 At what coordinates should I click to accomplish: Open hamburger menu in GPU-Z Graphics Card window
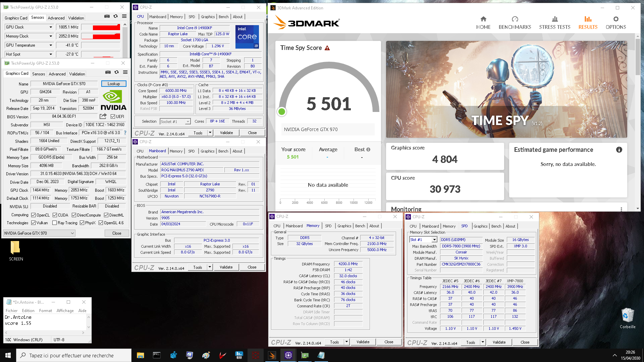pos(125,72)
